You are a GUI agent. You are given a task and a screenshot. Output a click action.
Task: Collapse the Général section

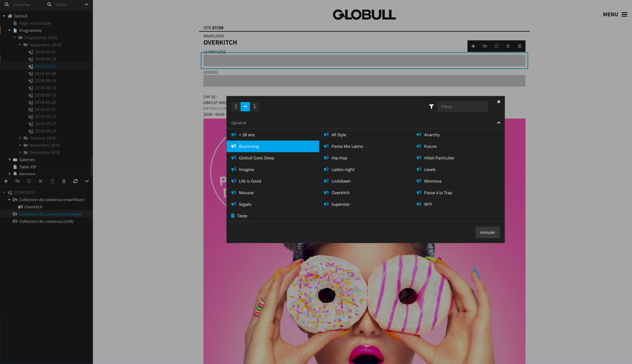tap(499, 123)
